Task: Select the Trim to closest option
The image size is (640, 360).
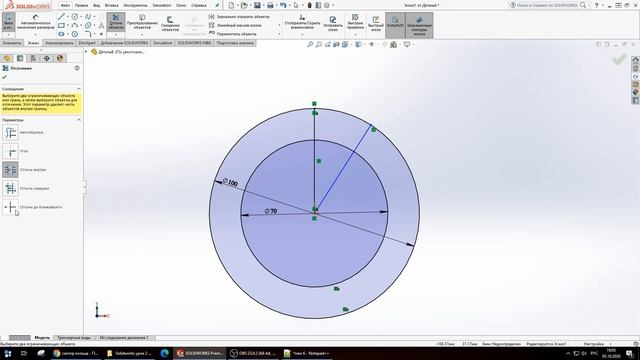Action: (x=10, y=207)
